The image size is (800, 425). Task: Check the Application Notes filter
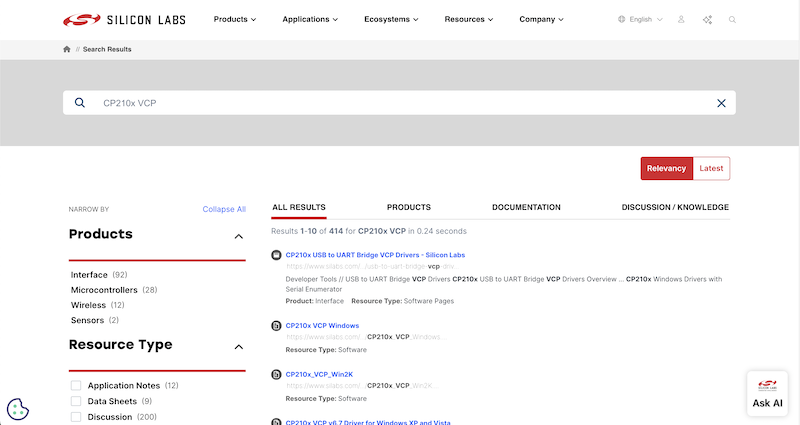[76, 385]
